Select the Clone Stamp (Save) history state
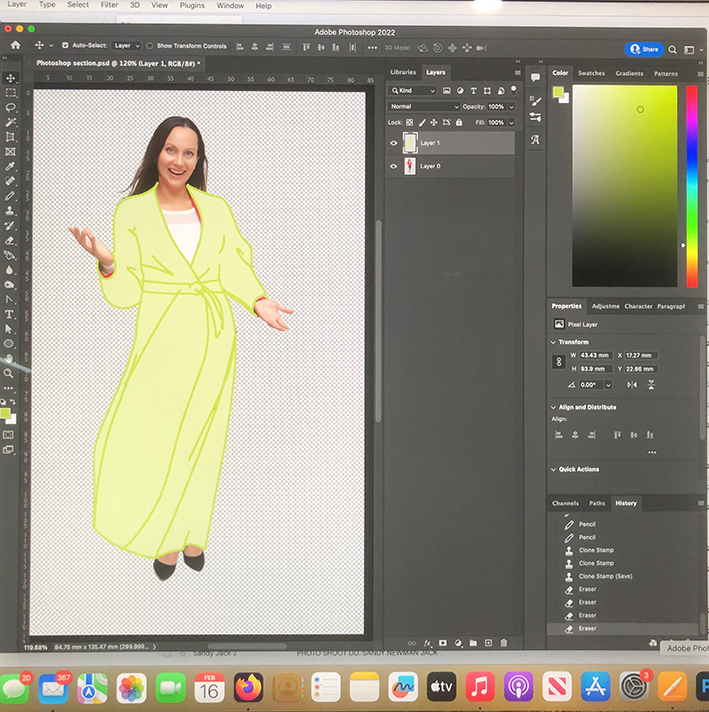The width and height of the screenshot is (709, 712). click(605, 576)
